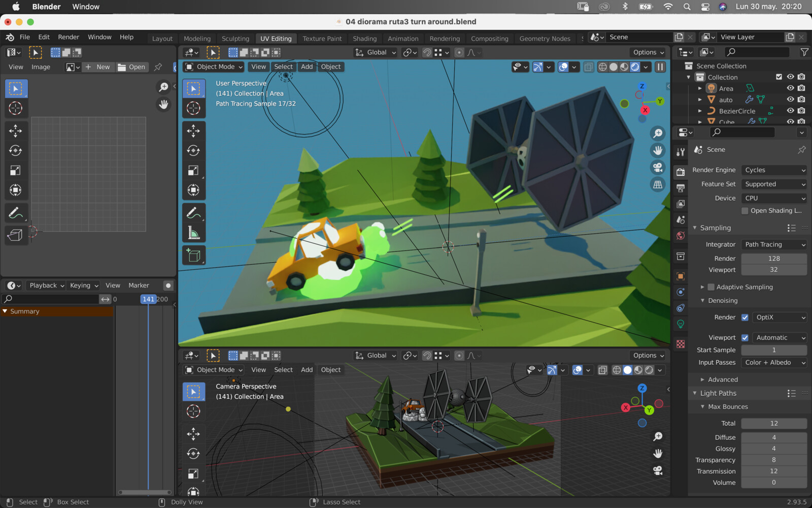Open the Tool properties tab
The image size is (812, 508).
click(x=681, y=152)
